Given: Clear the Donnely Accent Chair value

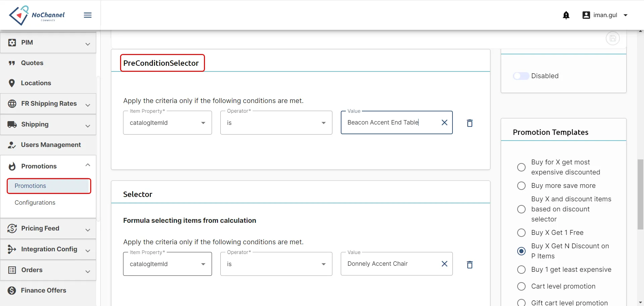Looking at the screenshot, I should coord(444,264).
